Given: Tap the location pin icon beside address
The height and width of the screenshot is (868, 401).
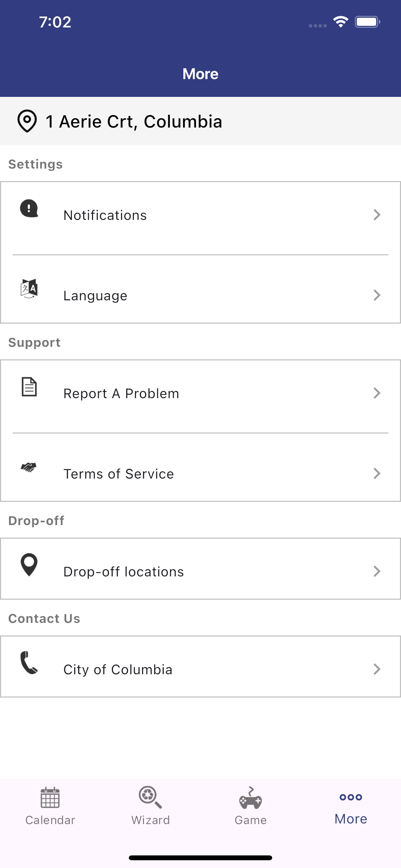Looking at the screenshot, I should point(27,121).
